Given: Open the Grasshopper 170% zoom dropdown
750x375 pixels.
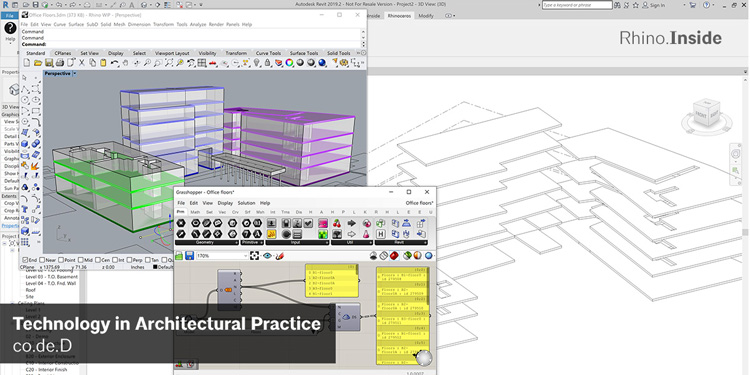Looking at the screenshot, I should (x=245, y=256).
